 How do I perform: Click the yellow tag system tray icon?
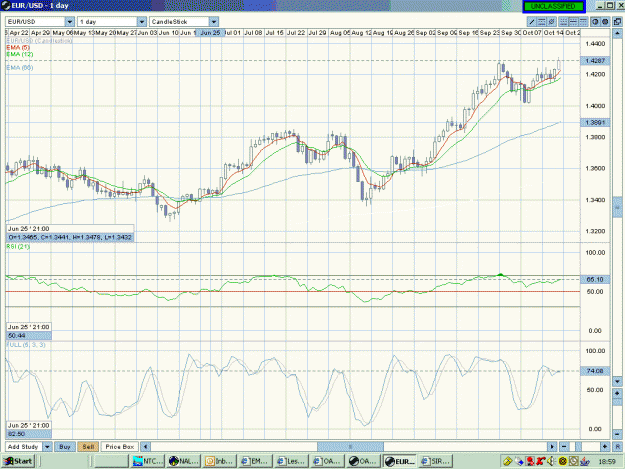point(507,461)
